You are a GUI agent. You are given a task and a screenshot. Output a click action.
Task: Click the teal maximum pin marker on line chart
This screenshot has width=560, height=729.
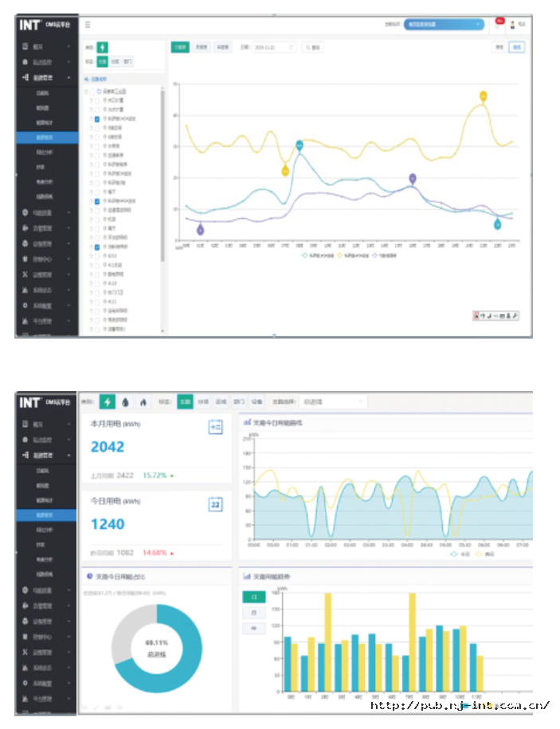pyautogui.click(x=300, y=145)
